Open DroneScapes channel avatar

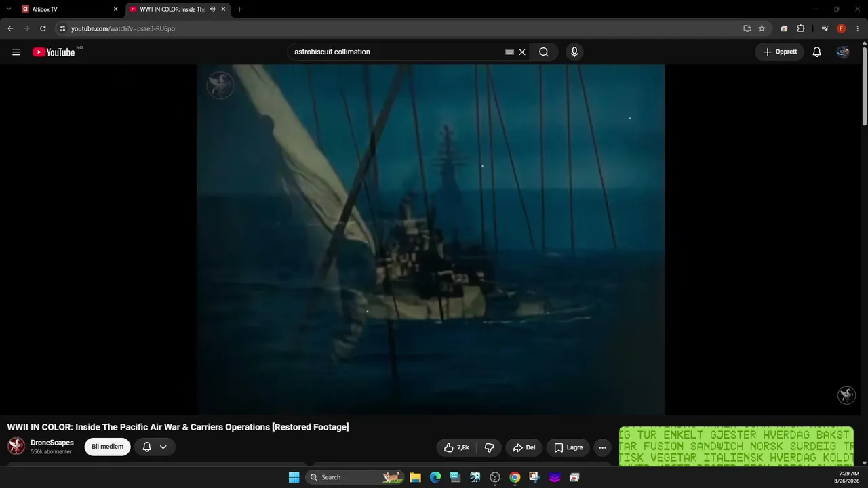[x=16, y=447]
